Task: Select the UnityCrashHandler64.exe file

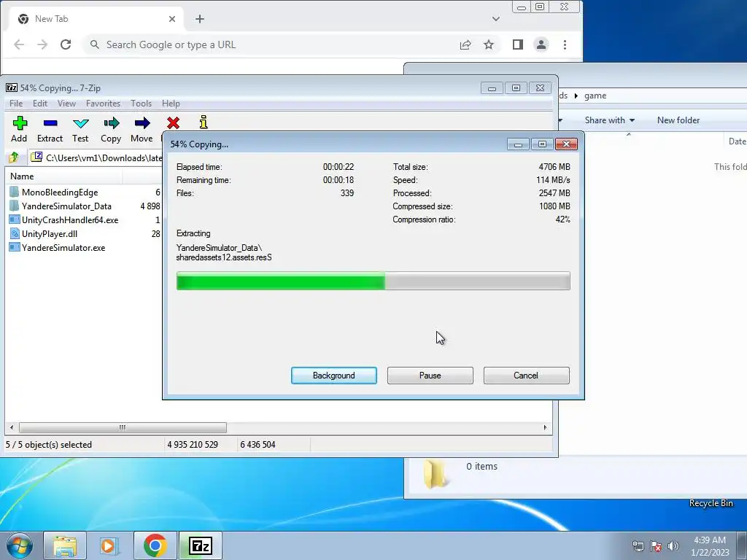Action: pyautogui.click(x=70, y=220)
